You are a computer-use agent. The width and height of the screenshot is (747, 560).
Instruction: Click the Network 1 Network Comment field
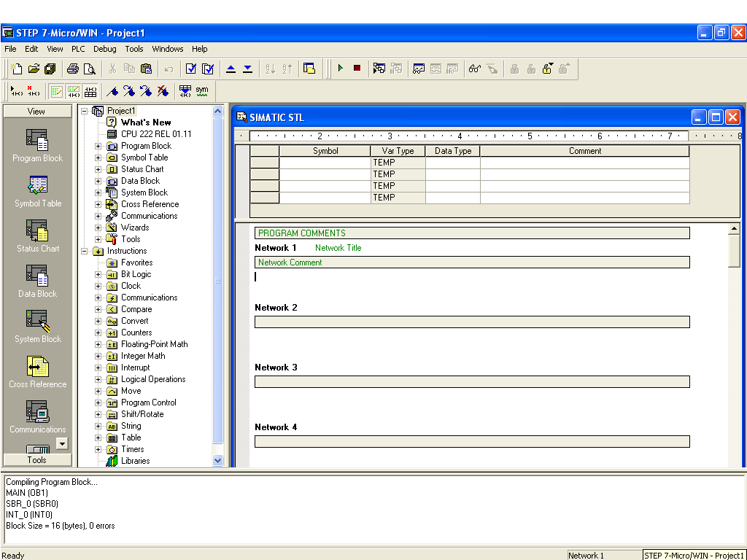tap(472, 262)
